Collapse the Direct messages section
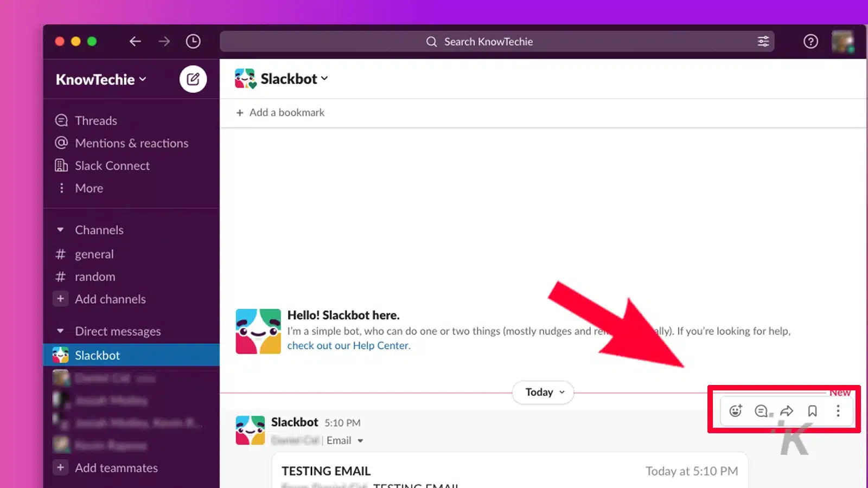 (60, 331)
